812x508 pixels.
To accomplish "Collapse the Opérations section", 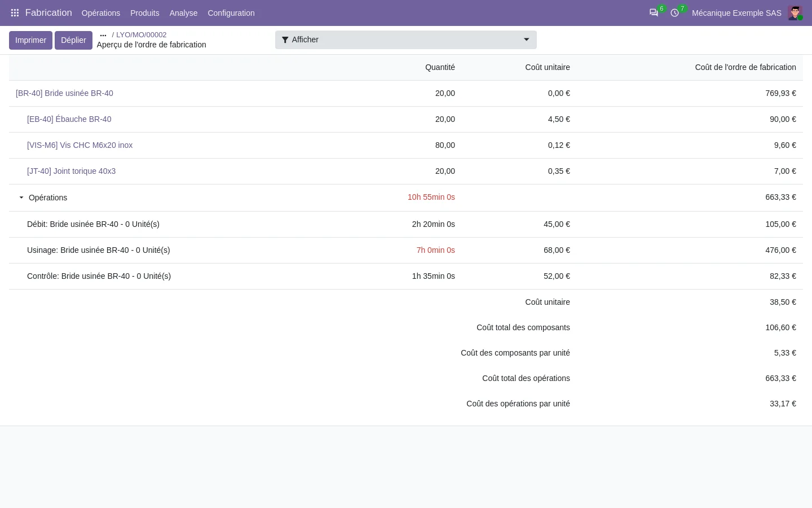I will pos(21,198).
